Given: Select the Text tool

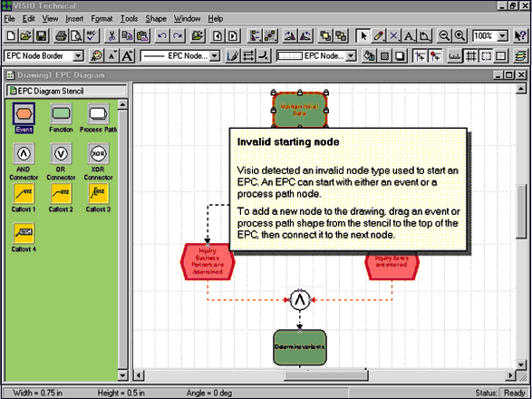Looking at the screenshot, I should pyautogui.click(x=409, y=35).
